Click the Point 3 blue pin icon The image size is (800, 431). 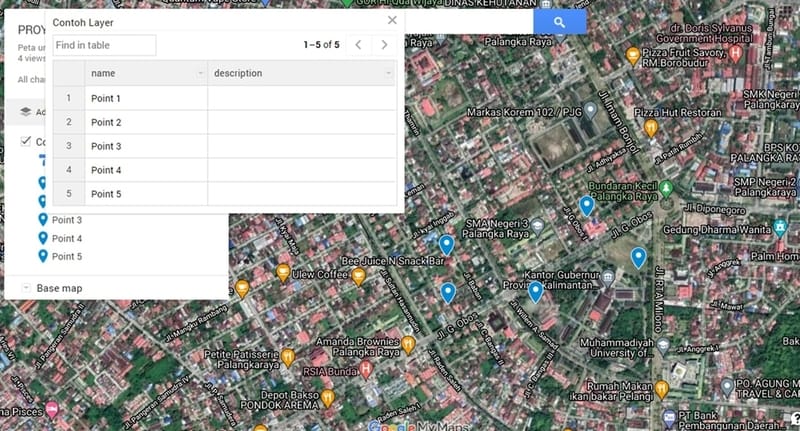click(43, 220)
